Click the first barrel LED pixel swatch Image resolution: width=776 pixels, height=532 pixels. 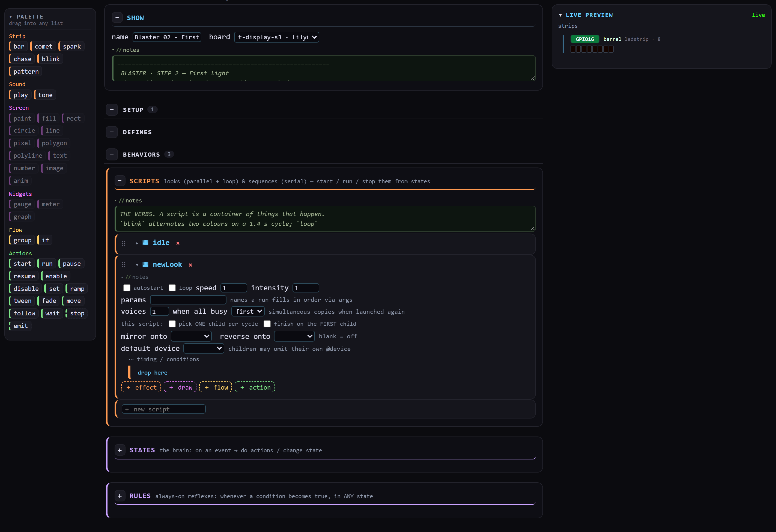coord(573,49)
